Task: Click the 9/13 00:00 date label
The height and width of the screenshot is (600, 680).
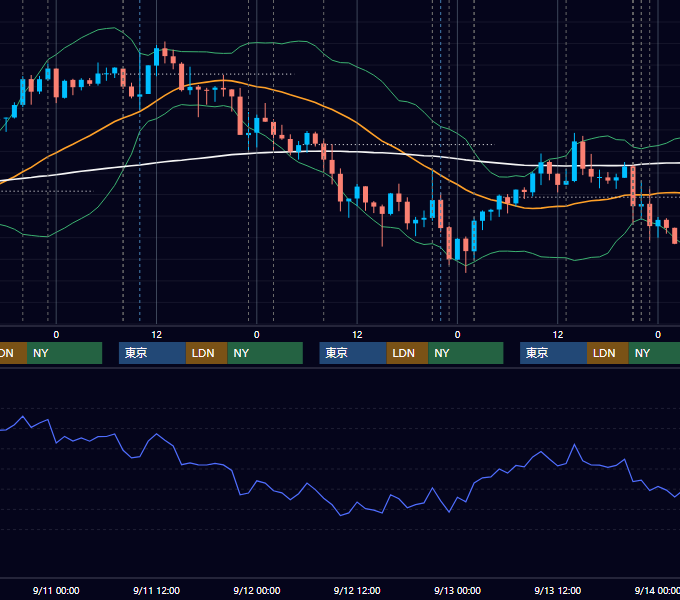Action: (x=458, y=590)
